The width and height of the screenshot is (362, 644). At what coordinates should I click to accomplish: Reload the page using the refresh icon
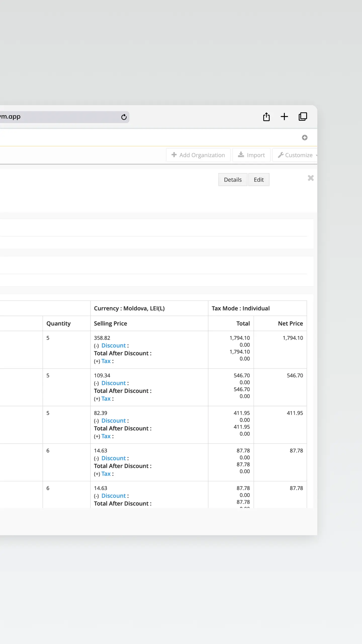coord(124,117)
